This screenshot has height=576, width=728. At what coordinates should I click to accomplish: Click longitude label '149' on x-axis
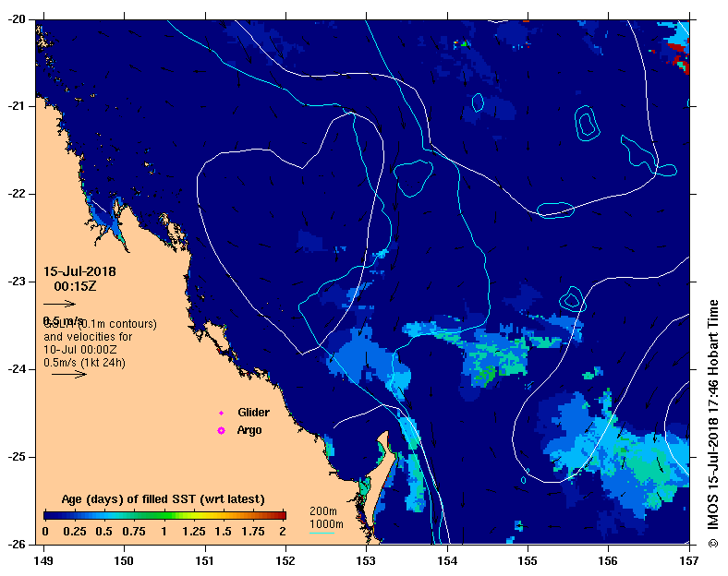(43, 560)
